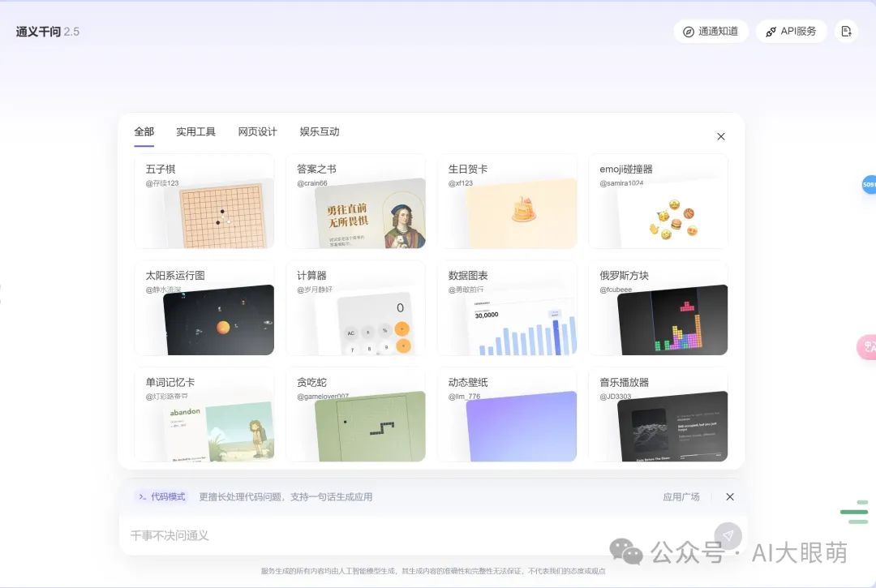
Task: Open the 动态壁纸 app card
Action: (x=507, y=414)
